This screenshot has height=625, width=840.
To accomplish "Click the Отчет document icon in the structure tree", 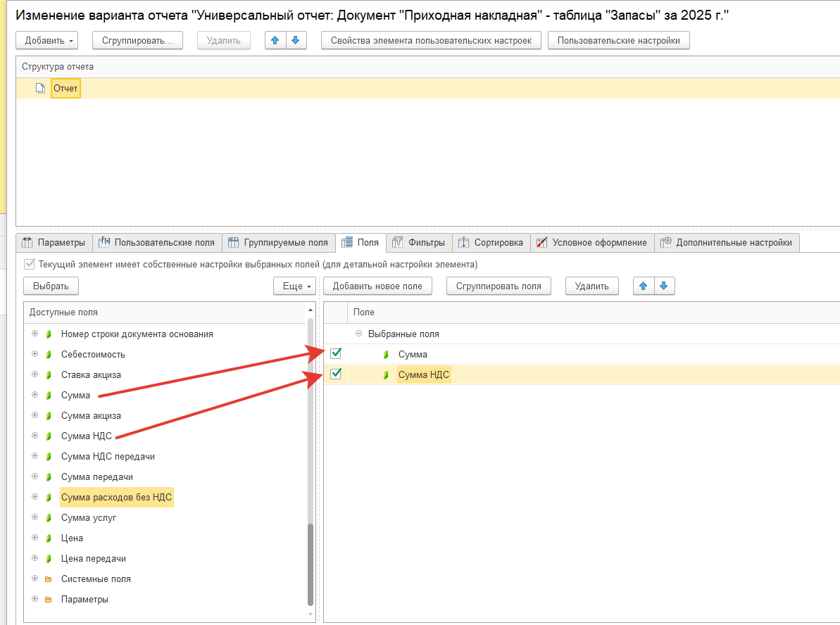I will tap(41, 89).
